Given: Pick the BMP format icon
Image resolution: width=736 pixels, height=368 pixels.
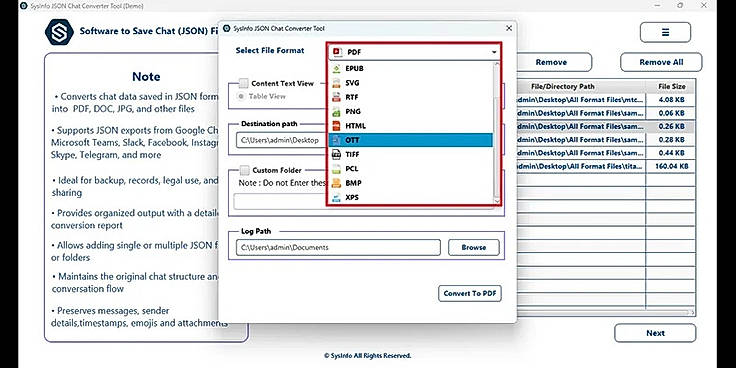Looking at the screenshot, I should [x=336, y=183].
